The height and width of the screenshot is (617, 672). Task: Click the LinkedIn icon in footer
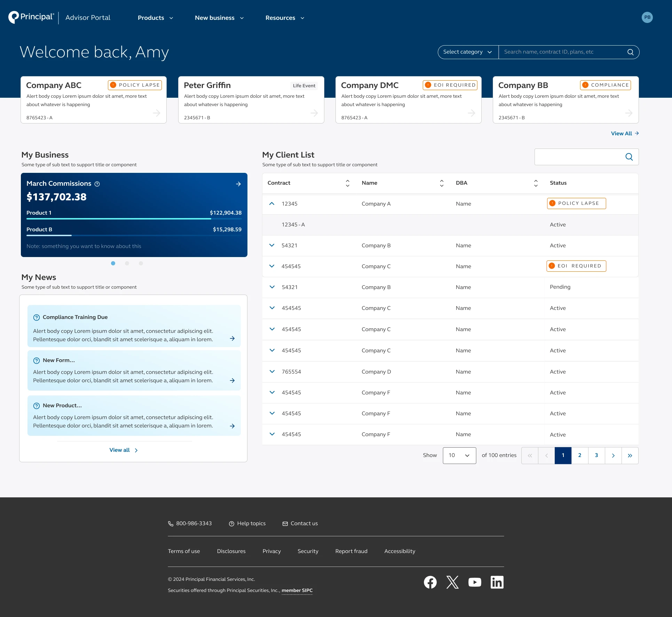(497, 582)
